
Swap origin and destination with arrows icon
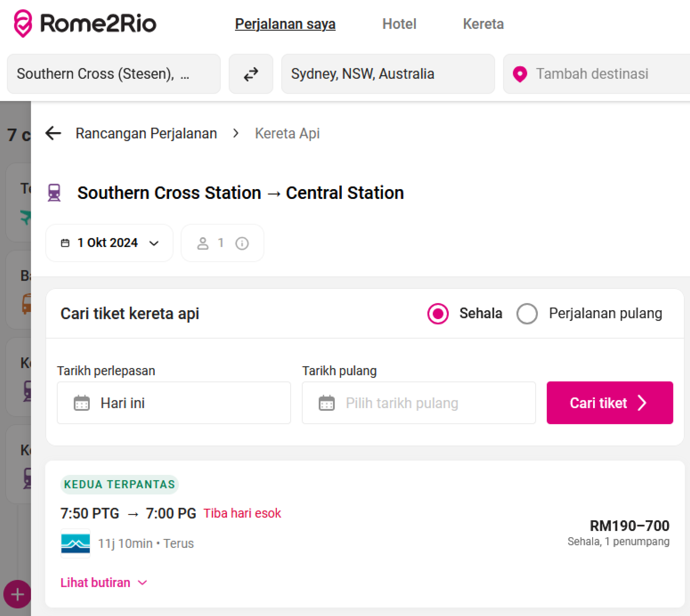251,74
